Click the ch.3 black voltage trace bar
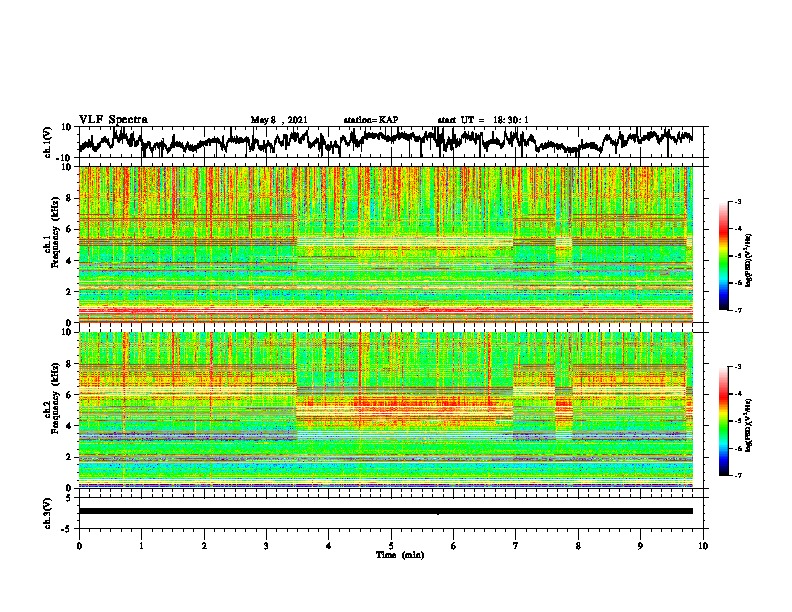Image resolution: width=792 pixels, height=612 pixels. pyautogui.click(x=386, y=511)
